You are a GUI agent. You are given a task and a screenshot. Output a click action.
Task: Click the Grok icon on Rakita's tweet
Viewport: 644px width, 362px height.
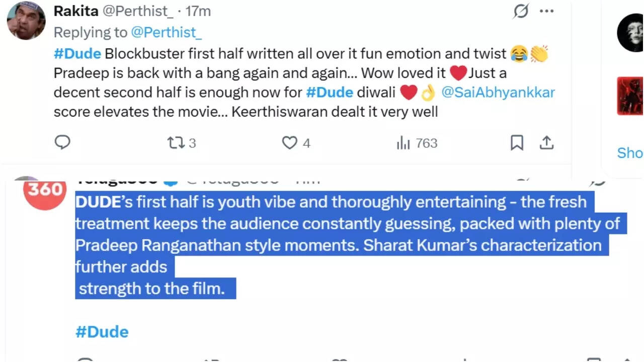521,11
